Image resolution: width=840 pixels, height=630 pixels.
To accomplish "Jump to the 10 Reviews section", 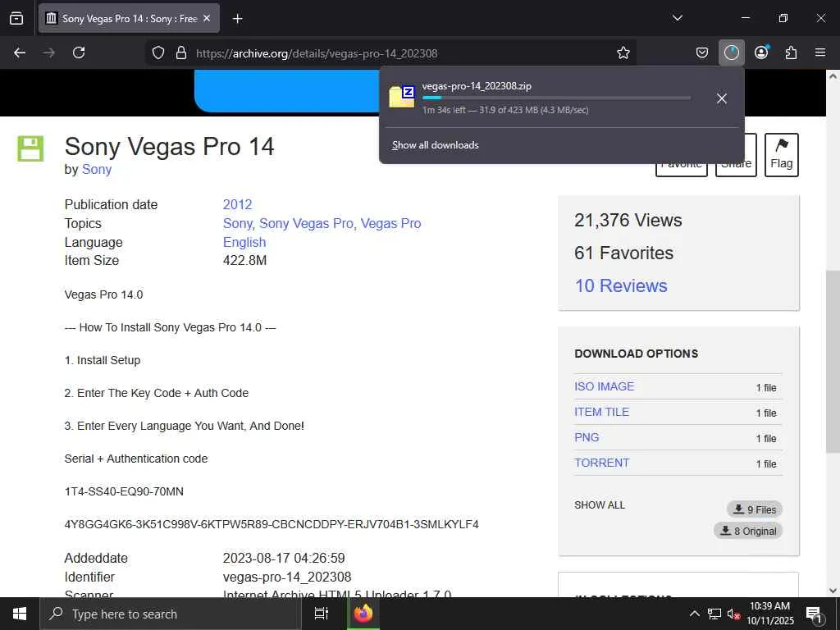I will point(621,285).
